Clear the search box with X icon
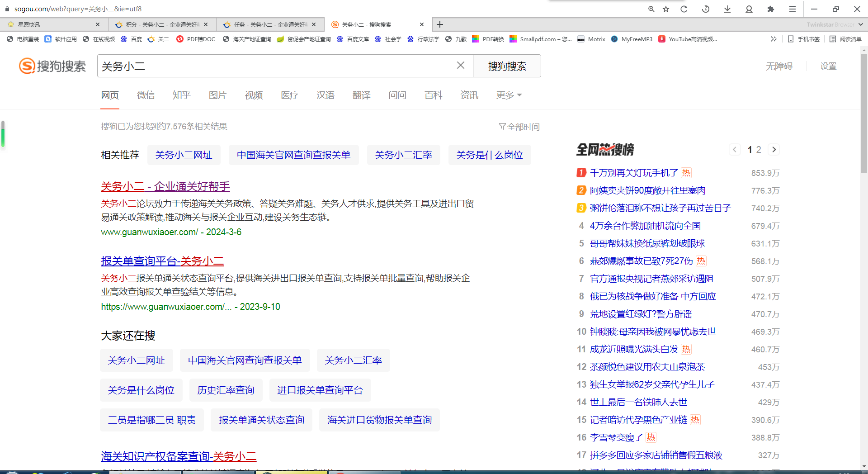The height and width of the screenshot is (474, 868). pos(461,66)
